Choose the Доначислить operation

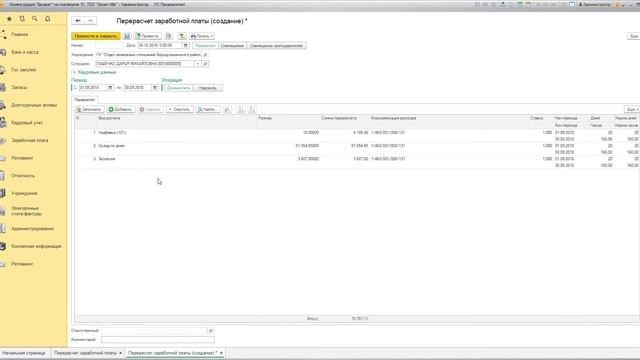pos(178,88)
